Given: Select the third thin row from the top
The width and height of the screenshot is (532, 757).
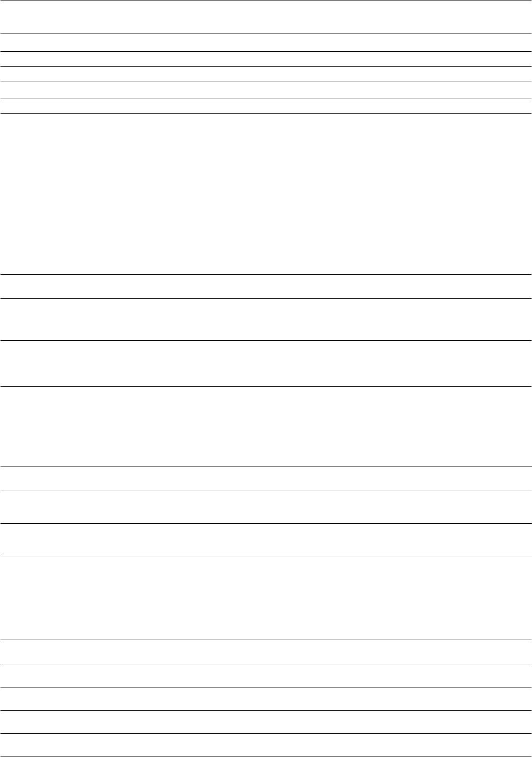Looking at the screenshot, I should click(266, 59).
